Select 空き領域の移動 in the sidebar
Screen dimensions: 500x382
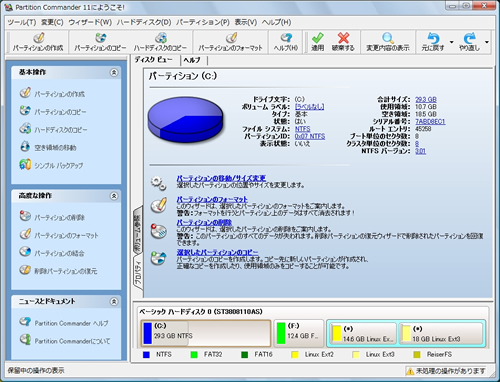pos(48,147)
